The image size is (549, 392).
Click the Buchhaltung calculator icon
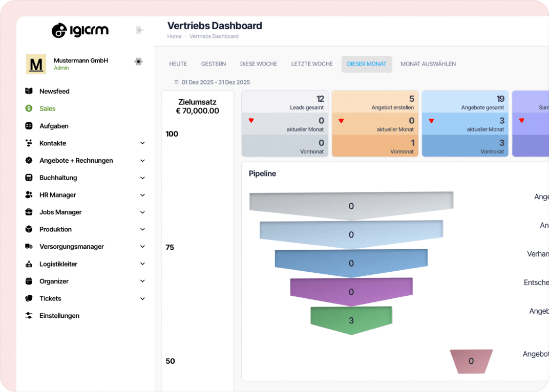tap(29, 178)
